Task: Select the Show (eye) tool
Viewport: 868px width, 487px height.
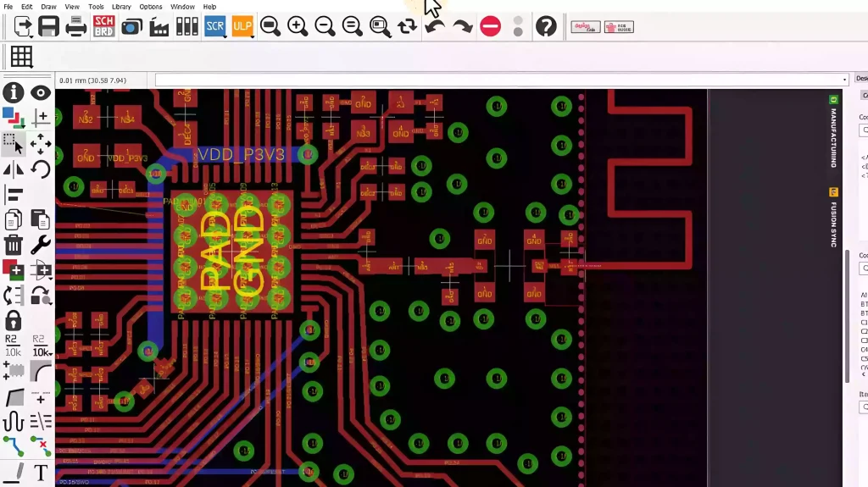Action: coord(41,92)
